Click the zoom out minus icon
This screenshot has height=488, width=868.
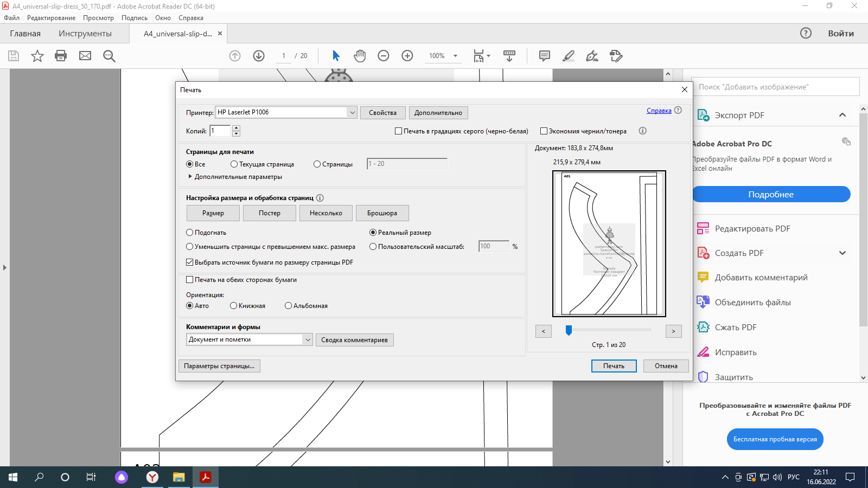pos(384,56)
